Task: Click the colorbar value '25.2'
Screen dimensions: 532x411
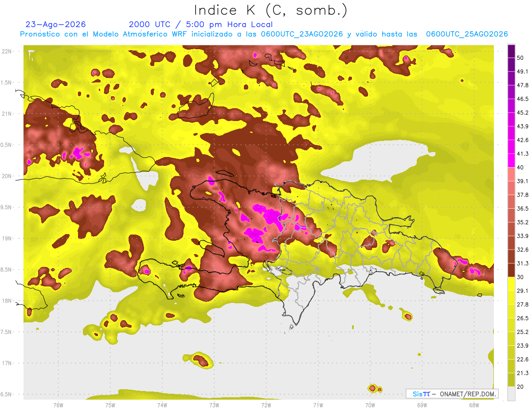Action: click(522, 332)
